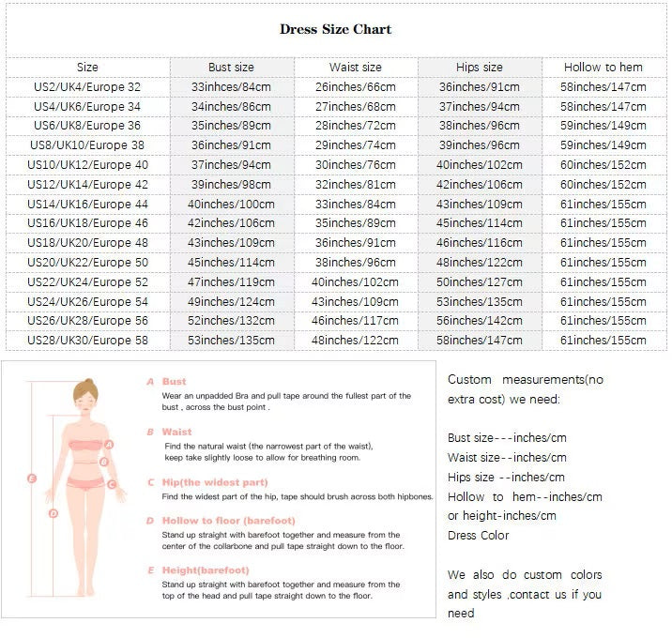672x638 pixels.
Task: Click the D marker on the figure's legs
Action: coord(53,513)
